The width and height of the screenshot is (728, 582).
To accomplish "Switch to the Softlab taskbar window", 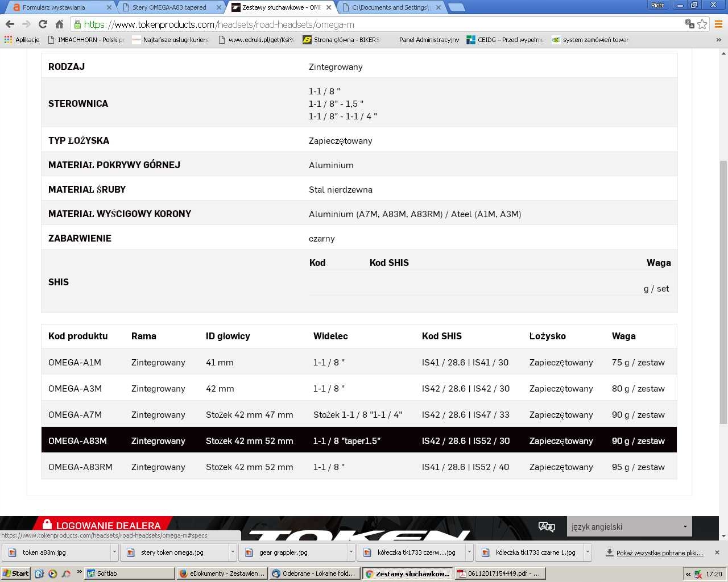I will 130,573.
